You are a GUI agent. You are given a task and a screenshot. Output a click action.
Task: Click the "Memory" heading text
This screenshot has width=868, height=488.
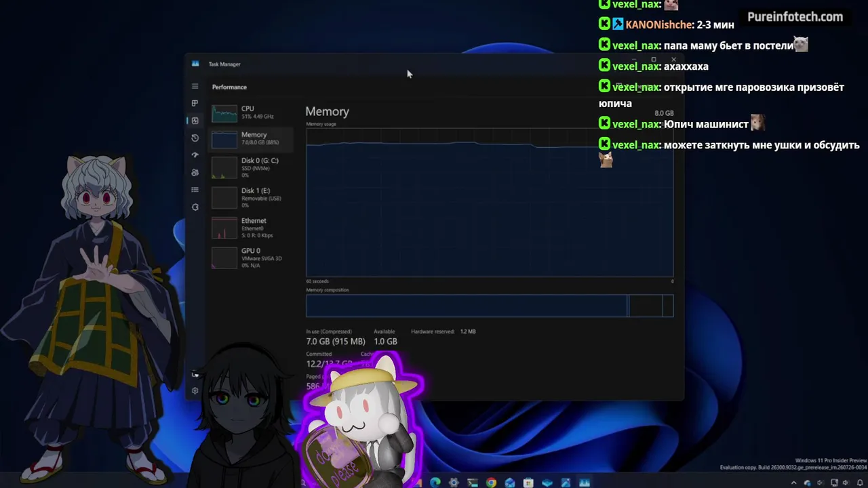(x=328, y=112)
